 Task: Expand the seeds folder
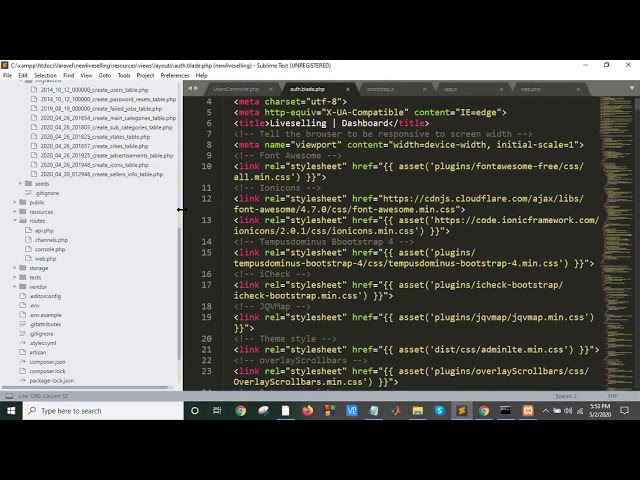pyautogui.click(x=20, y=184)
